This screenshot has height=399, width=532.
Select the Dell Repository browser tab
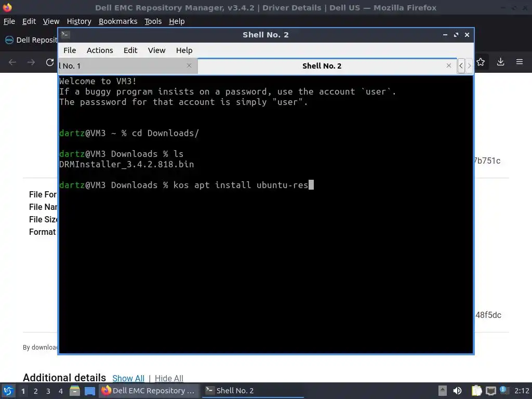(x=31, y=40)
